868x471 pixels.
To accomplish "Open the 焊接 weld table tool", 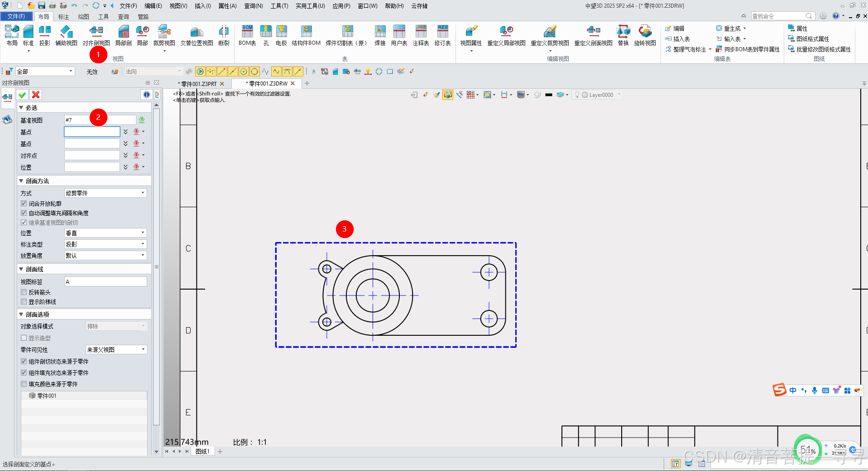I will [x=380, y=35].
